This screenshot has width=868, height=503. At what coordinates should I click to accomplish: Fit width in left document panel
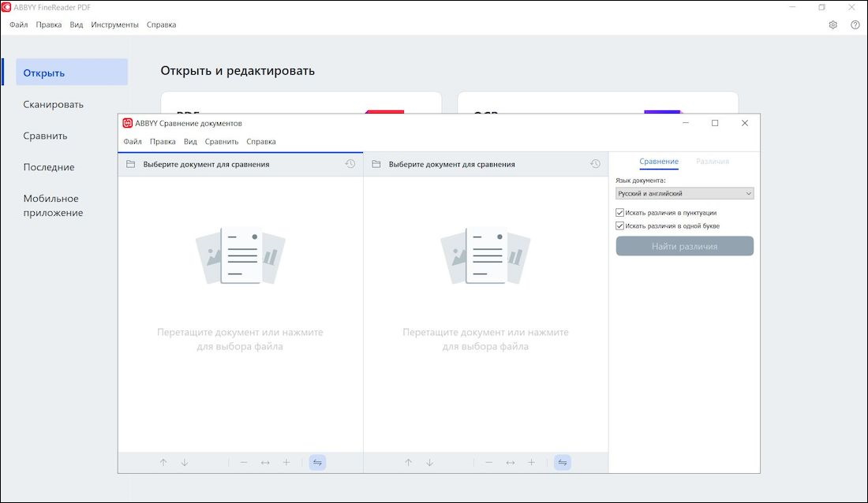coord(265,463)
